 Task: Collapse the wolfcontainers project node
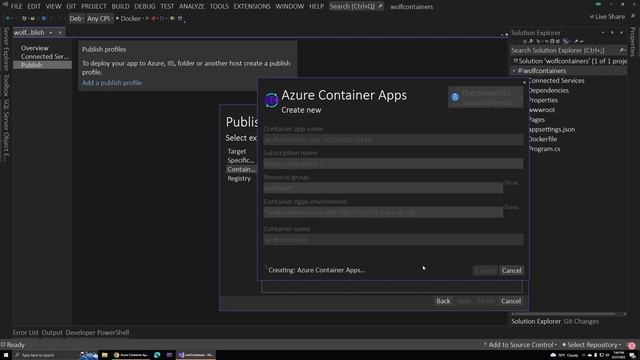pos(514,71)
